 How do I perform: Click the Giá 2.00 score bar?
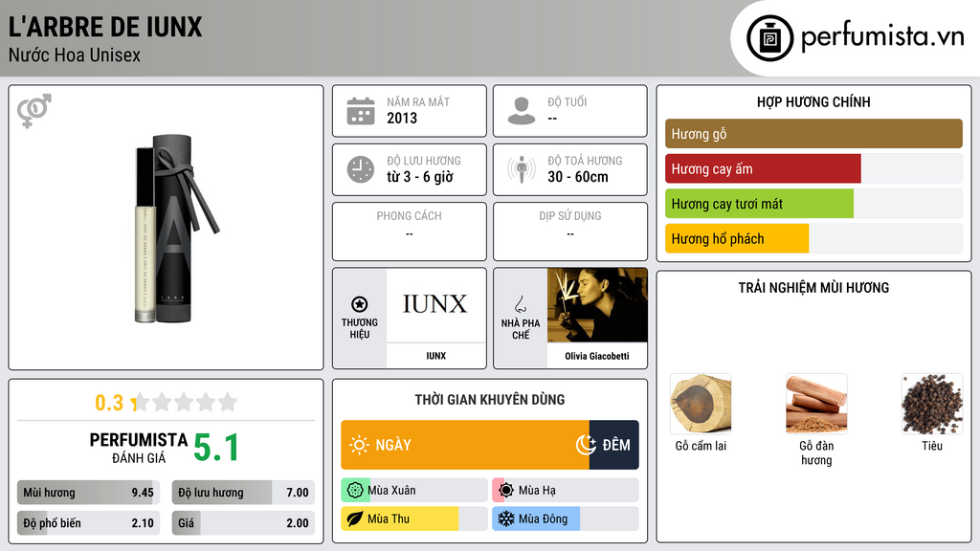click(243, 523)
